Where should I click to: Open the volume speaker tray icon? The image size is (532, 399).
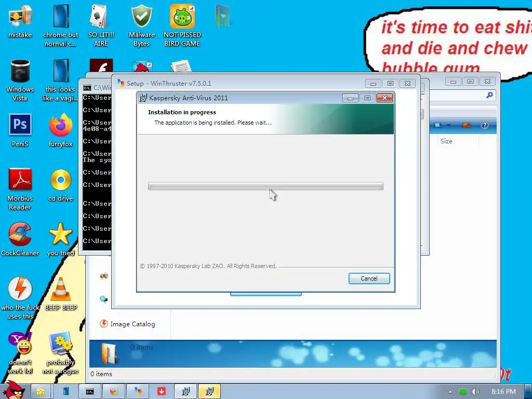(x=475, y=392)
